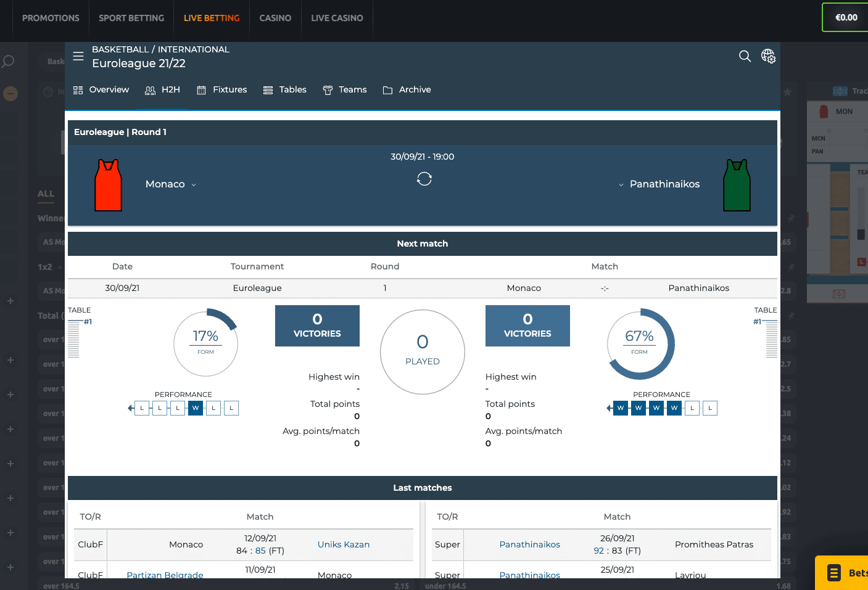Expand the Panathinaikos team dropdown
Viewport: 868px width, 590px height.
pos(621,185)
